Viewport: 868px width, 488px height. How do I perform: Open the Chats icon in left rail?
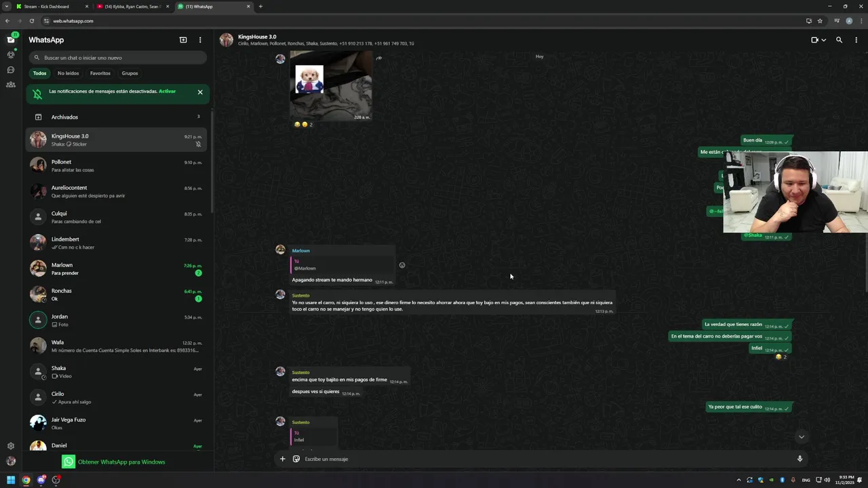pyautogui.click(x=11, y=39)
